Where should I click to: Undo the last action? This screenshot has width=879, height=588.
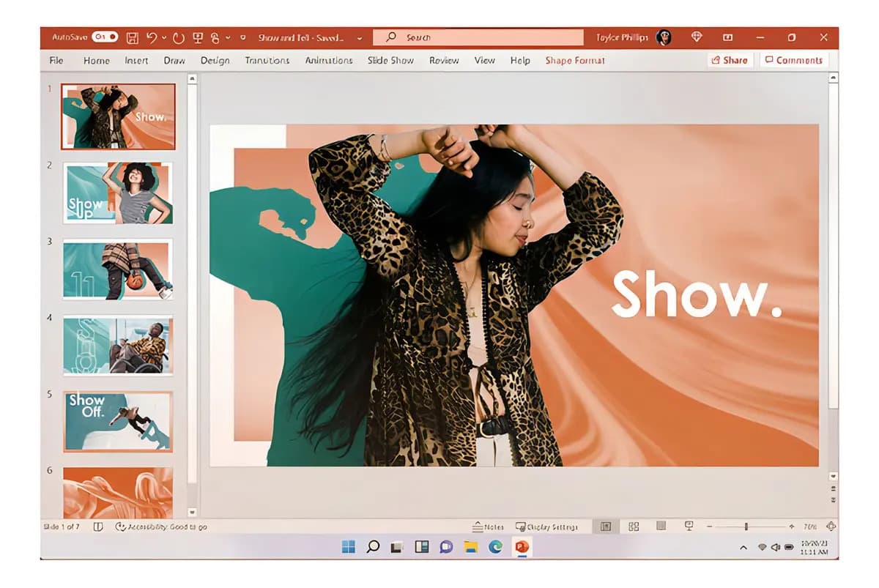pyautogui.click(x=152, y=37)
